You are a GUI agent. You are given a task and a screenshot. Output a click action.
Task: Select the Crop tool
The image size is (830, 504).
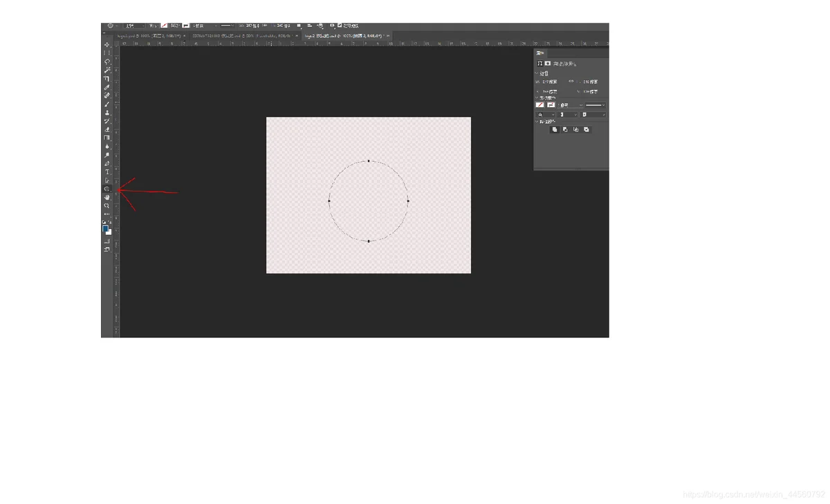coord(107,77)
